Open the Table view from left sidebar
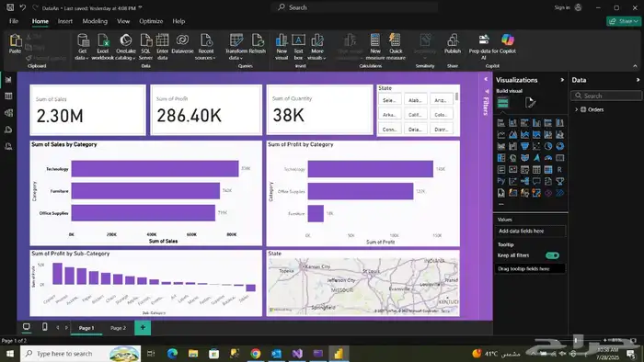 8,96
